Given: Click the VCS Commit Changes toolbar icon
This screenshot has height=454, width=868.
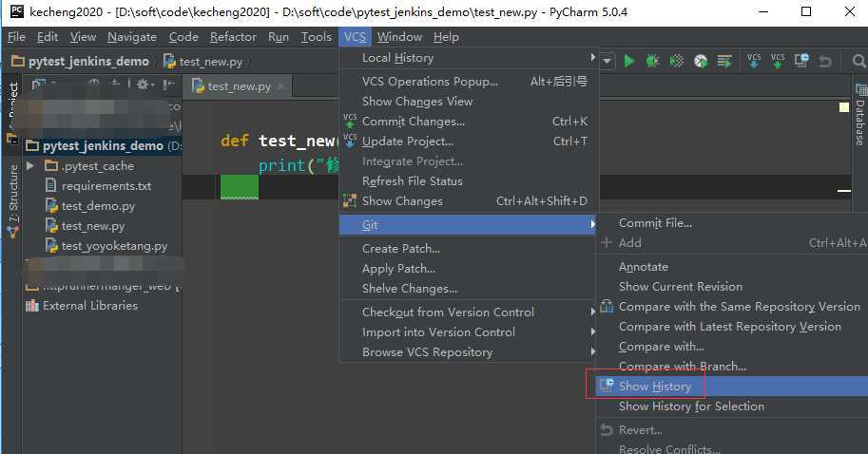Looking at the screenshot, I should [778, 61].
